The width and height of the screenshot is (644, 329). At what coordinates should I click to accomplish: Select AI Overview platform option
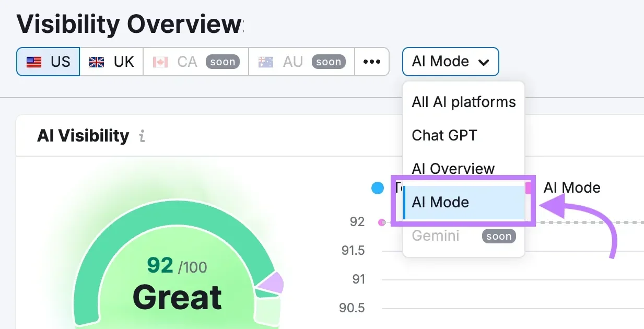pos(453,168)
